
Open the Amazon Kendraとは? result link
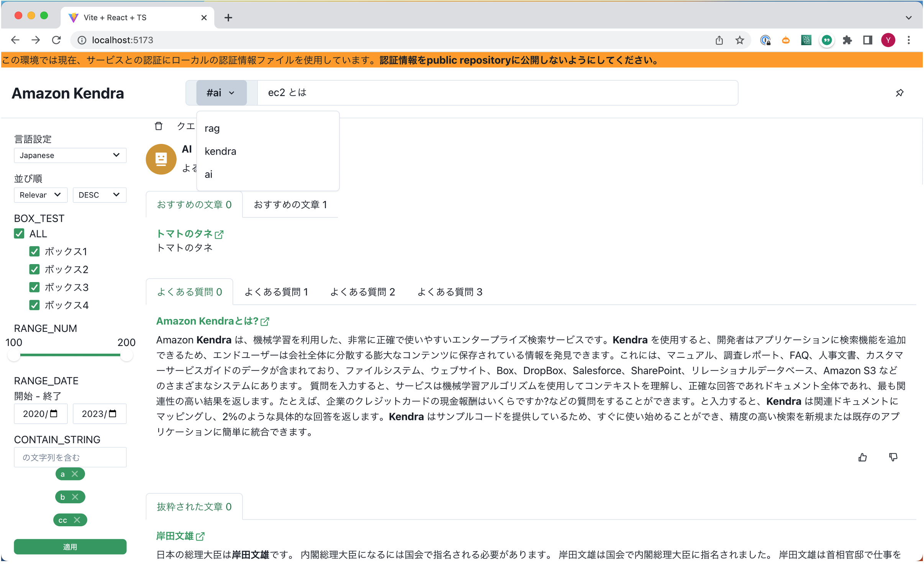point(207,322)
